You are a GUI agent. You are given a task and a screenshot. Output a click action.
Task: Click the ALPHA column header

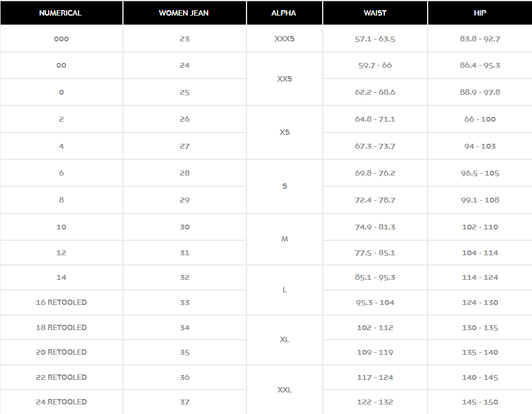284,13
